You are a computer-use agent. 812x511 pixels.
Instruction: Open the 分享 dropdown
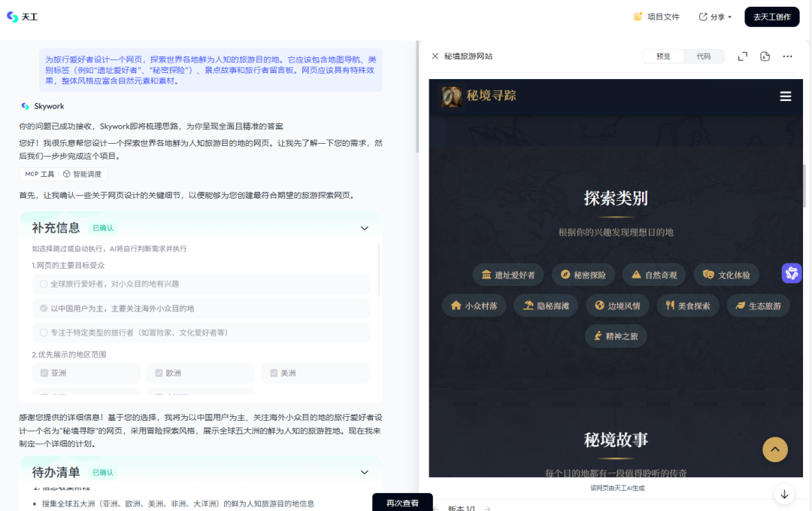[x=714, y=16]
